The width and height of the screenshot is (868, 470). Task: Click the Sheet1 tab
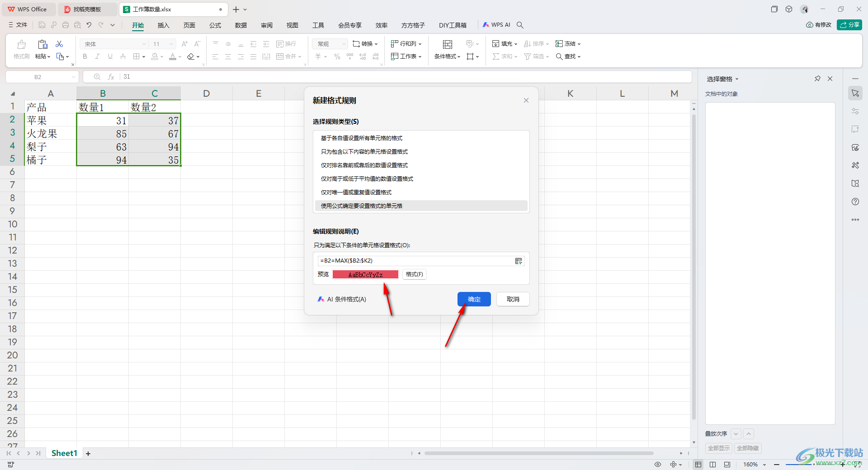coord(64,453)
